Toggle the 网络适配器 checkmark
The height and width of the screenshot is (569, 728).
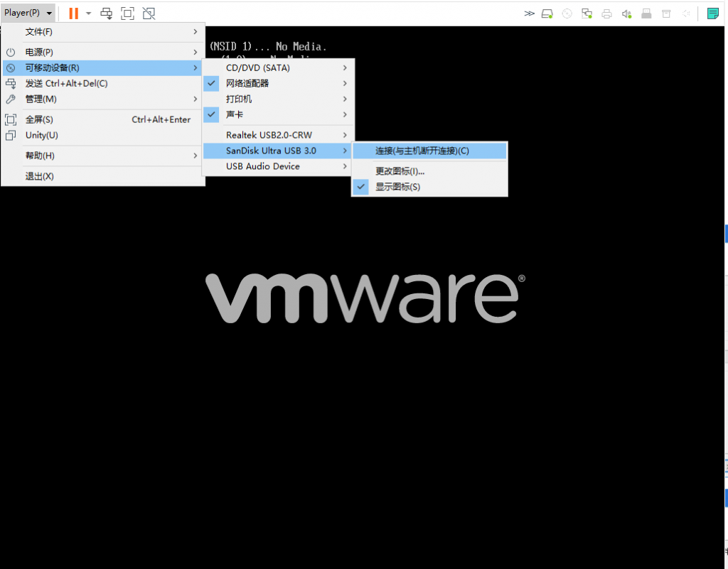(x=211, y=84)
